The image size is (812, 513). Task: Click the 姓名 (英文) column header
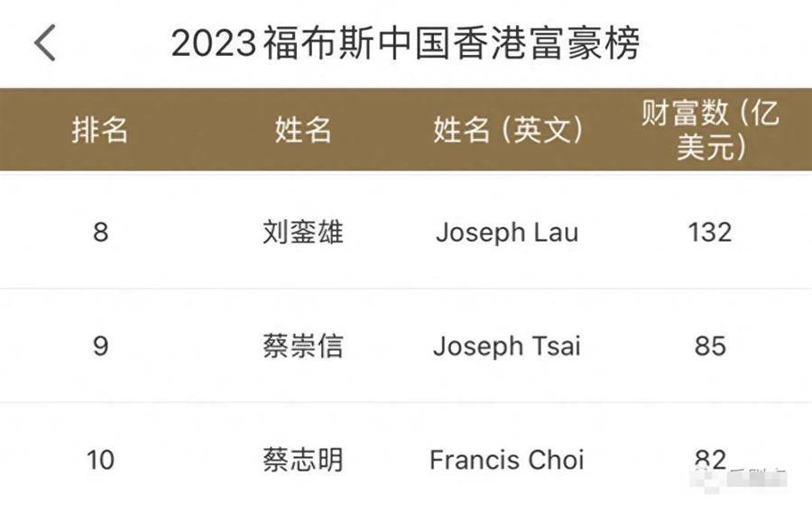tap(507, 130)
